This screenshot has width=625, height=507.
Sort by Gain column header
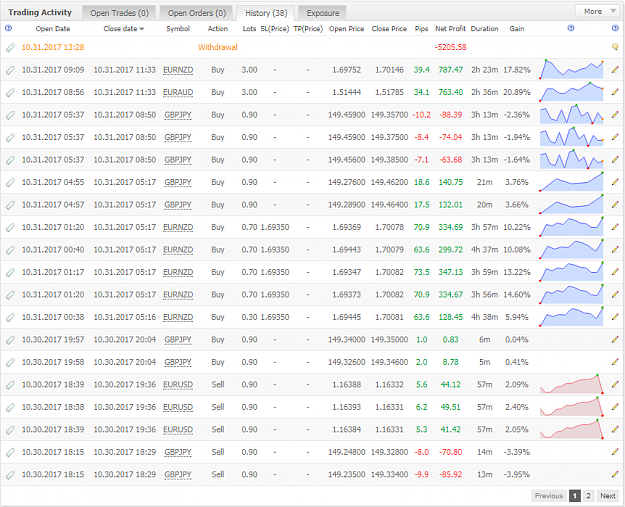[x=517, y=29]
